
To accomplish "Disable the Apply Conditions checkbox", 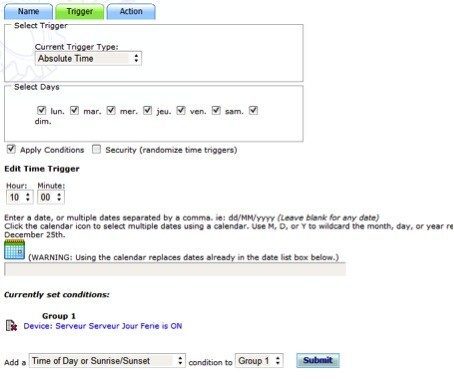I will click(11, 149).
